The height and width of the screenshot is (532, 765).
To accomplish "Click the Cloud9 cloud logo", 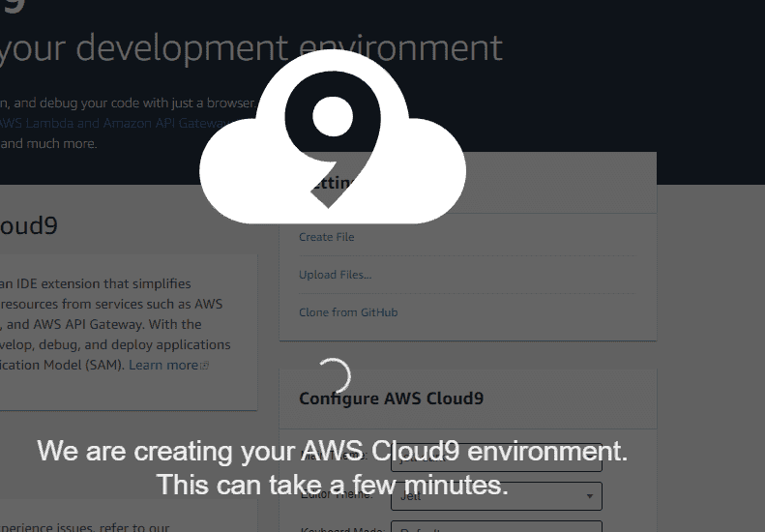I will 333,137.
